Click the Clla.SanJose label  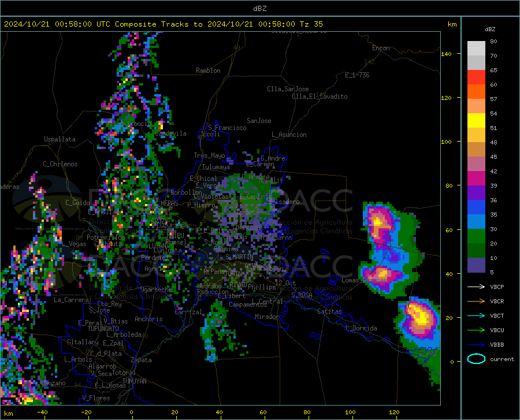(288, 89)
